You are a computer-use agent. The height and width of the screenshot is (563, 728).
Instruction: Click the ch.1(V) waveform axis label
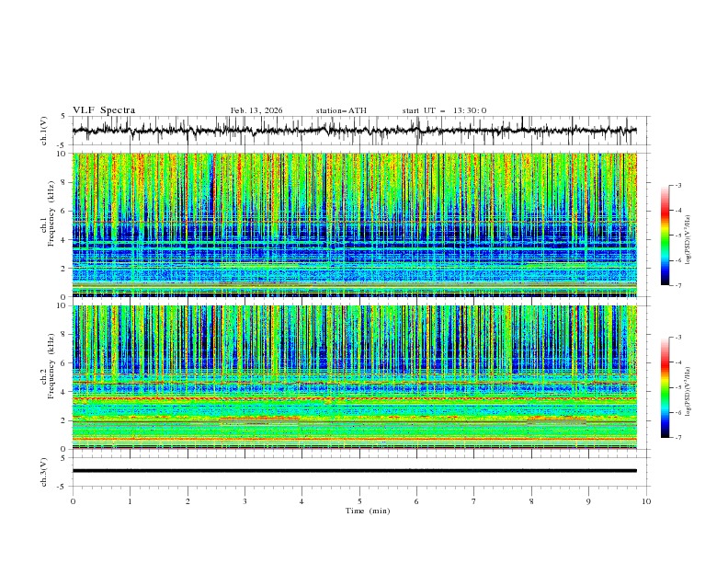[45, 131]
